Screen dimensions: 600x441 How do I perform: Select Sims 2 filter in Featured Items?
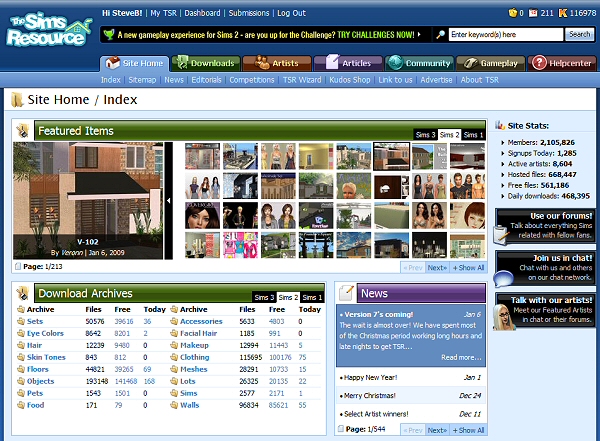click(x=449, y=135)
